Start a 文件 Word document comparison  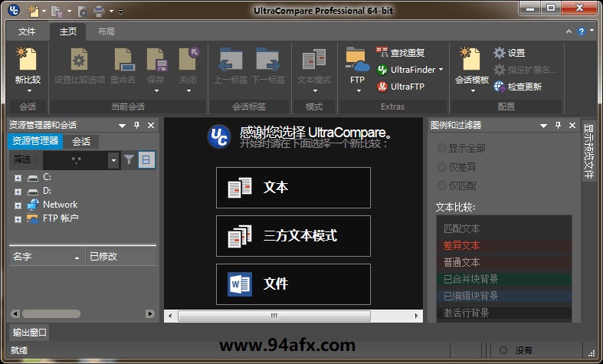[x=293, y=284]
